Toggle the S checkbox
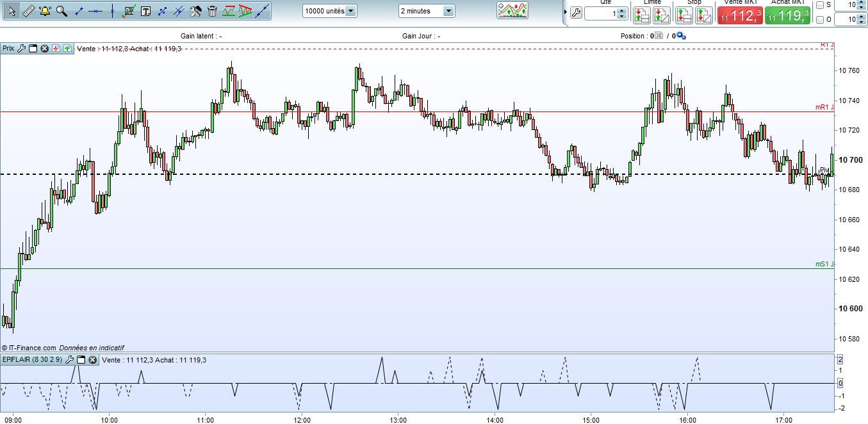Viewport: 868px width, 424px height. [819, 4]
